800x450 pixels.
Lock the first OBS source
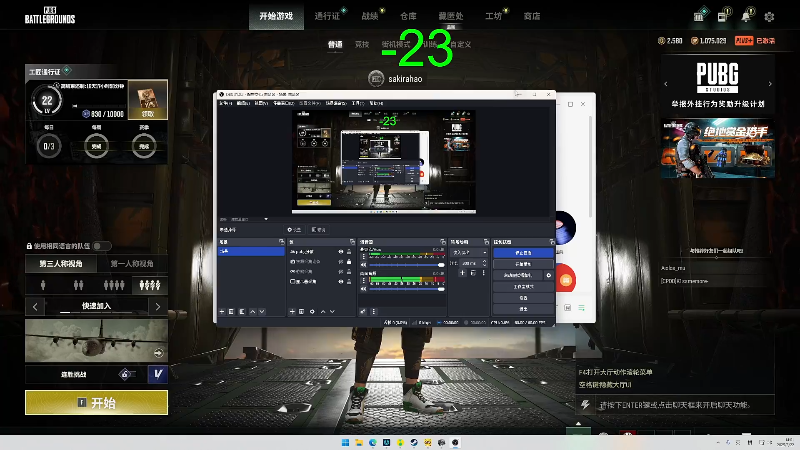pyautogui.click(x=349, y=252)
